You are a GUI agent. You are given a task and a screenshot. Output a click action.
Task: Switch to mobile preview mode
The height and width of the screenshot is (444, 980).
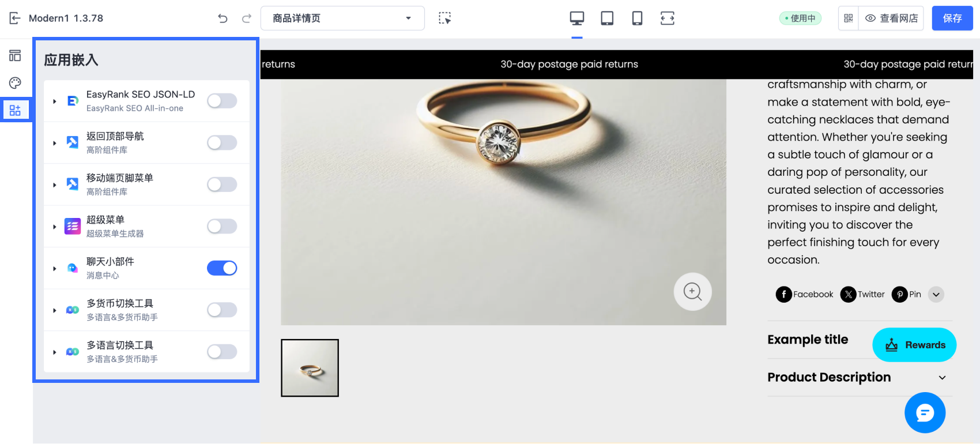637,18
